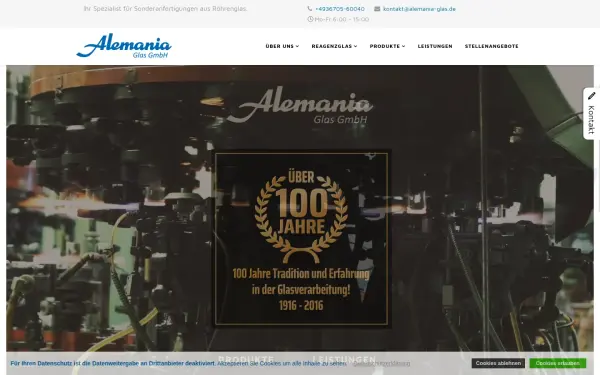This screenshot has height=375, width=600.
Task: Open email link kontakt@alemania-glas.de
Action: click(419, 9)
